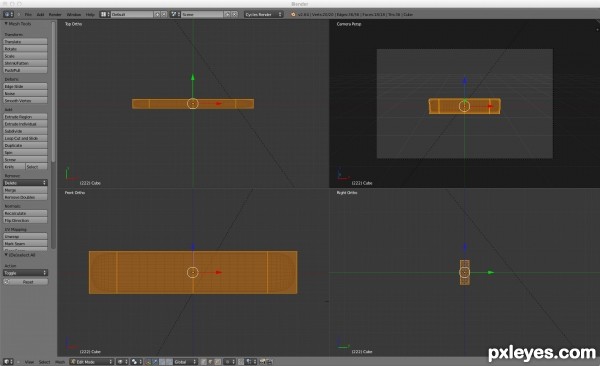This screenshot has width=600, height=366.
Task: Click the Spin button
Action: tap(25, 152)
